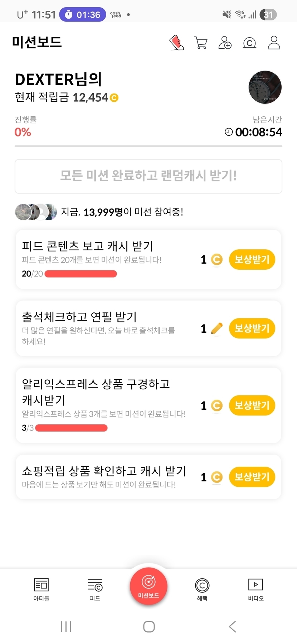Claim 보상받기 for feed content mission
The width and height of the screenshot is (297, 644).
click(x=252, y=259)
